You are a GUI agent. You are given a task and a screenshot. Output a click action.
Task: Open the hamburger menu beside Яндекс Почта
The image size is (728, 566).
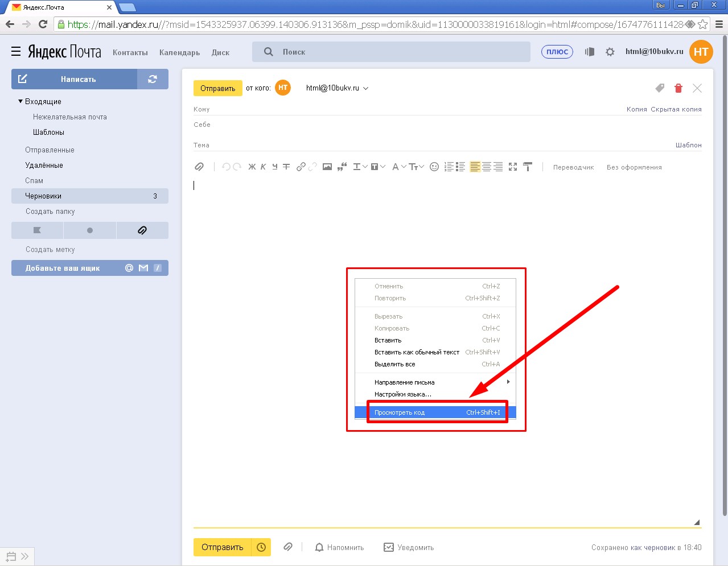16,52
